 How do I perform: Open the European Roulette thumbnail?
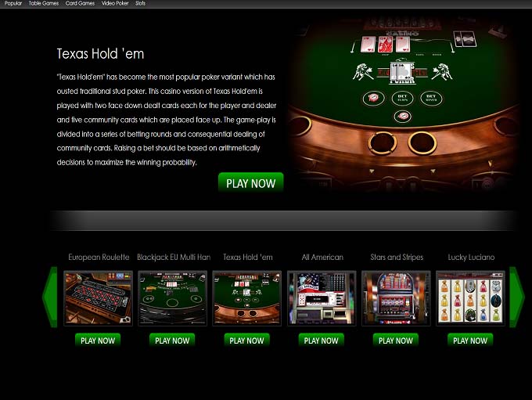coord(98,298)
